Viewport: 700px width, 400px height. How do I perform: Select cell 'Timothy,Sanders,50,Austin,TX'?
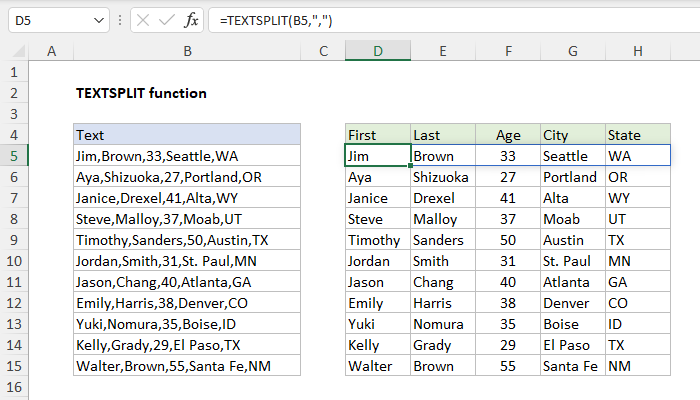(187, 240)
